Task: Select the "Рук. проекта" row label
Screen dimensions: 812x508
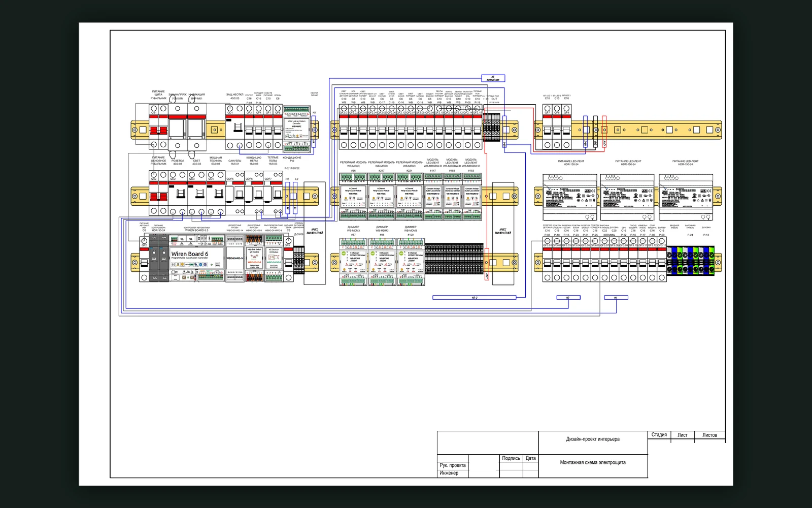Action: 453,465
